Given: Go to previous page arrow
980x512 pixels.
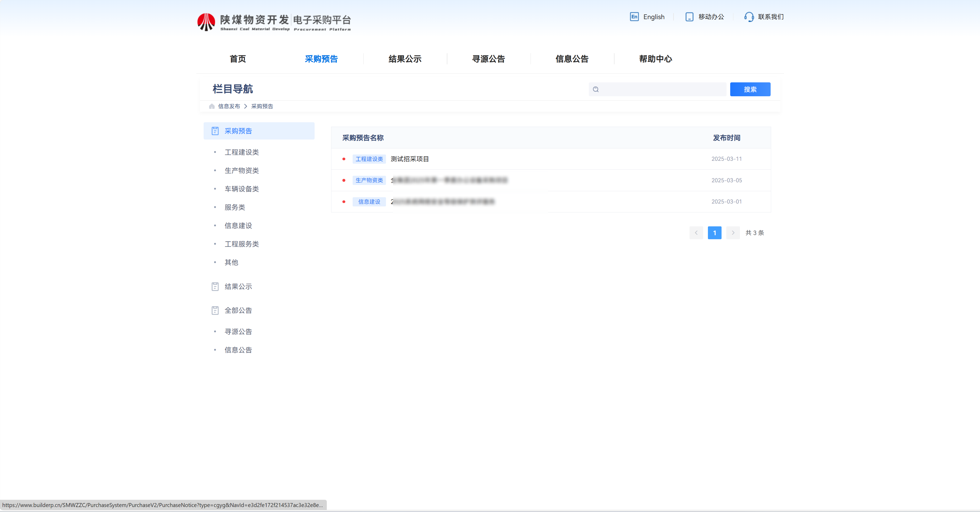Looking at the screenshot, I should coord(696,233).
